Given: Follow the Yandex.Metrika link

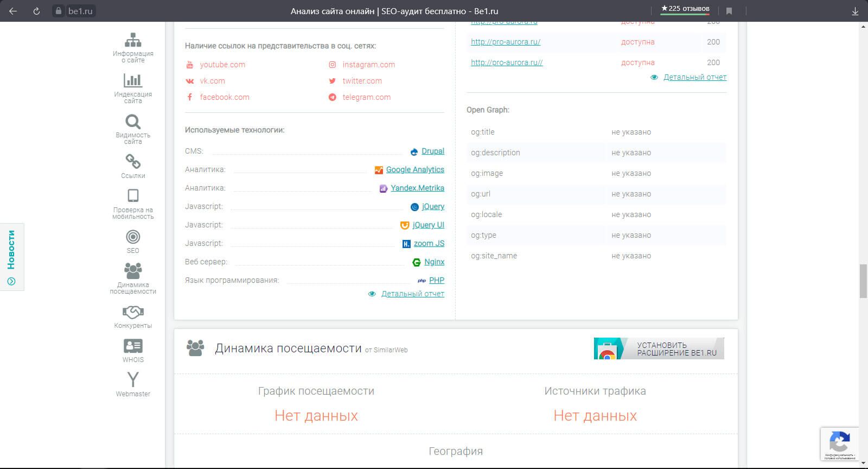Looking at the screenshot, I should pyautogui.click(x=417, y=188).
